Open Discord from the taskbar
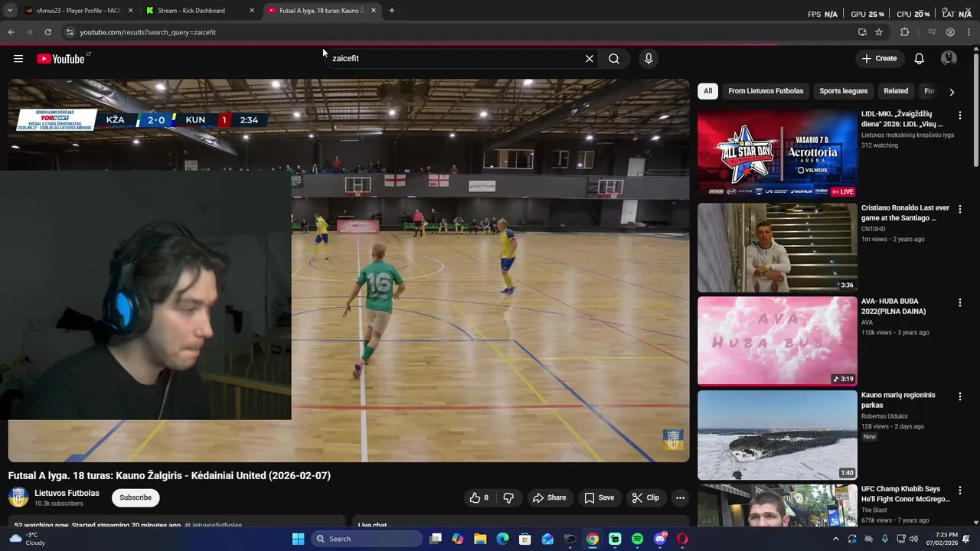Image resolution: width=980 pixels, height=551 pixels. [x=660, y=539]
